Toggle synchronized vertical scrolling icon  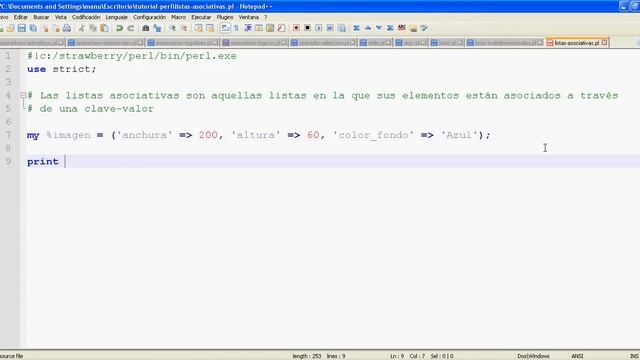coord(198,28)
